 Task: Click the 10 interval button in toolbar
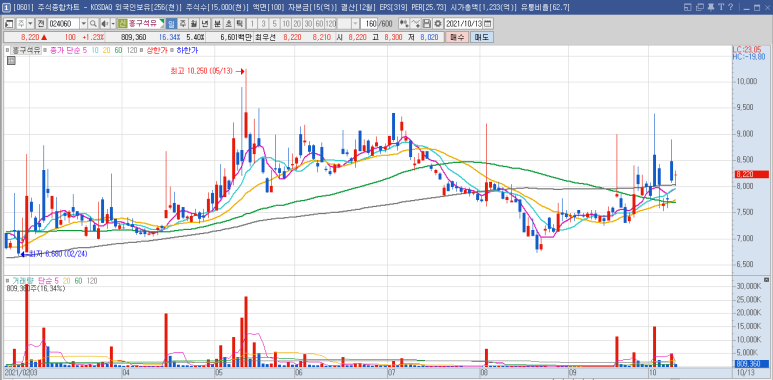(x=285, y=24)
